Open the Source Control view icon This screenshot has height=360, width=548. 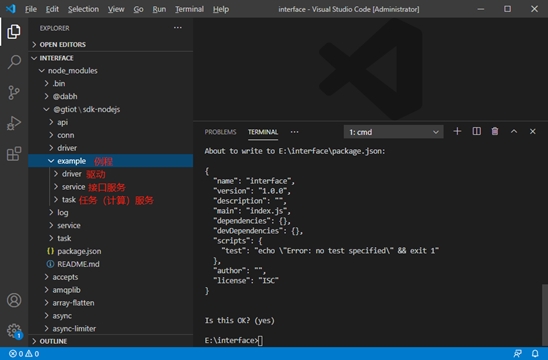[14, 93]
